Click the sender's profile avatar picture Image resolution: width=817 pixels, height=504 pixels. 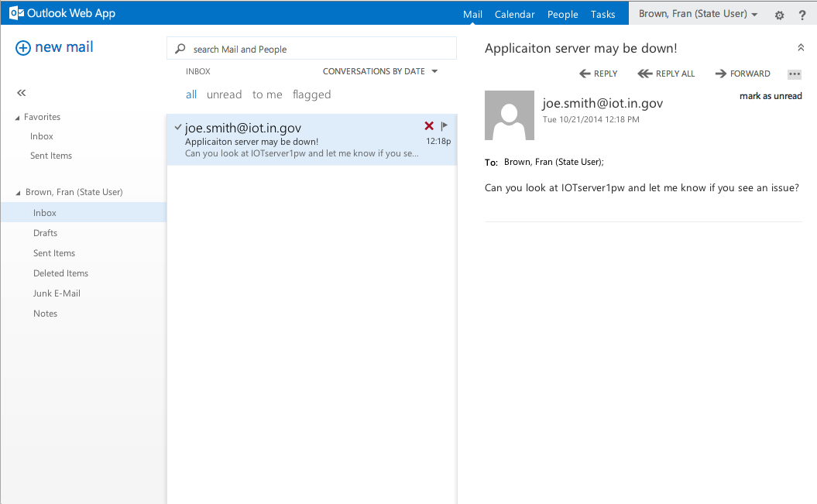(x=509, y=115)
